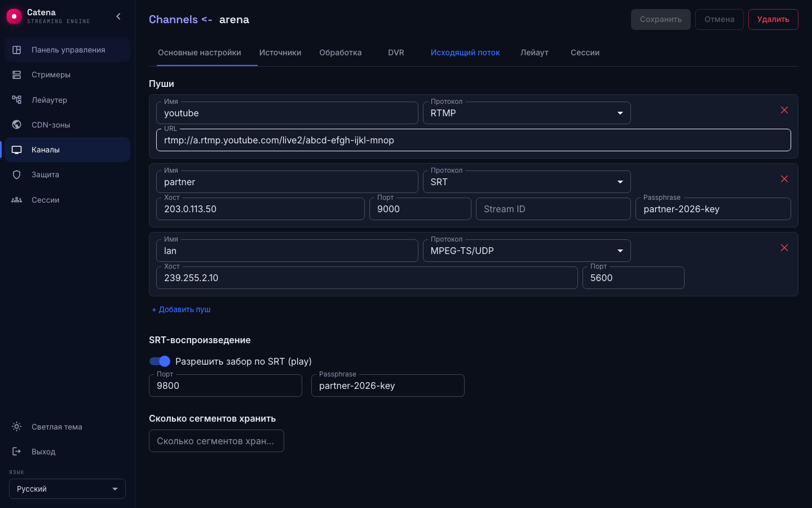Viewport: 812px width, 508px height.
Task: Open the Панель управления dashboard icon
Action: (17, 50)
